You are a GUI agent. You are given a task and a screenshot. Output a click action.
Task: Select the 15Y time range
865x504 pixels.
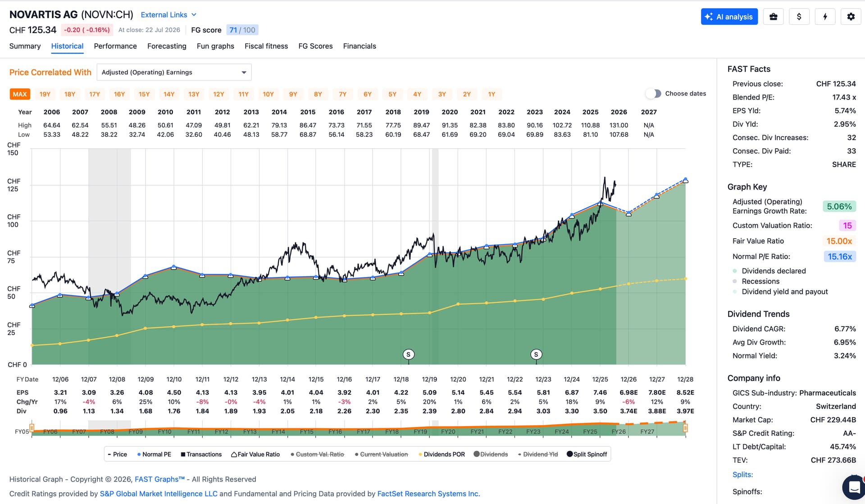144,94
